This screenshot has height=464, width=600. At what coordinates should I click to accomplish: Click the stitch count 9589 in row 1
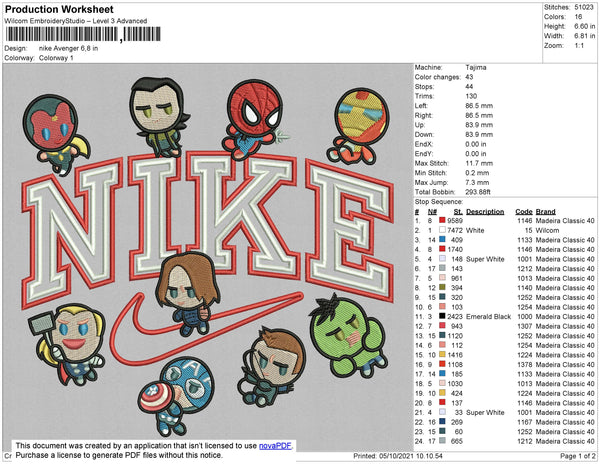(455, 221)
